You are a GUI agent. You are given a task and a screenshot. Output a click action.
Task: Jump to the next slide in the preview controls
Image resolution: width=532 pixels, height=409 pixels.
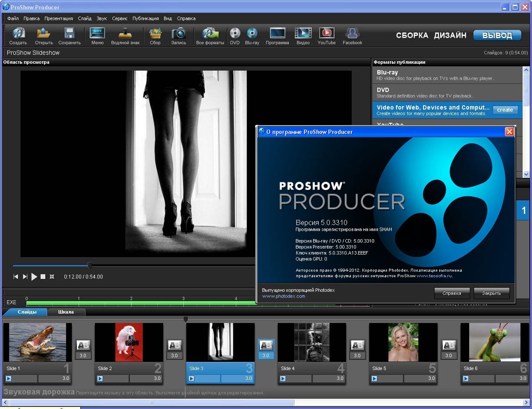point(25,277)
